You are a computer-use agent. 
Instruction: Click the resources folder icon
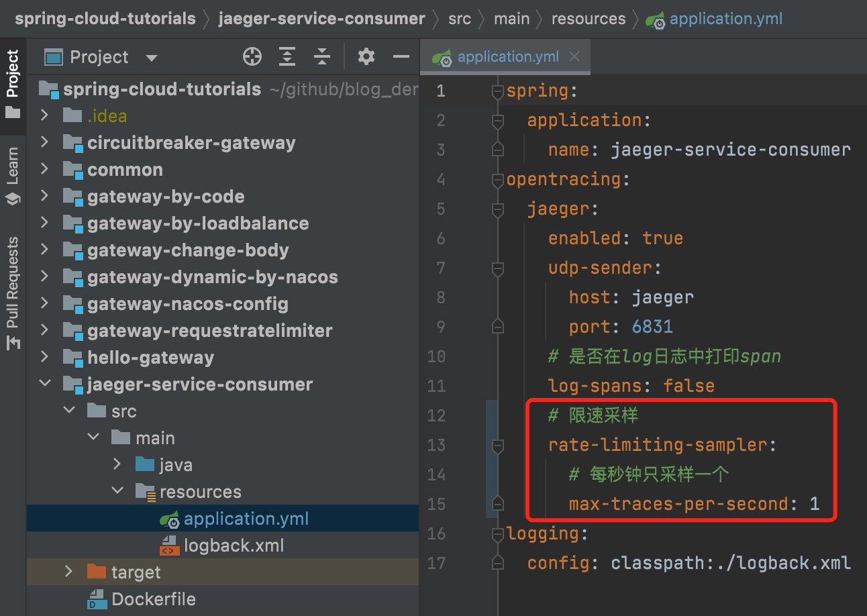pyautogui.click(x=146, y=492)
